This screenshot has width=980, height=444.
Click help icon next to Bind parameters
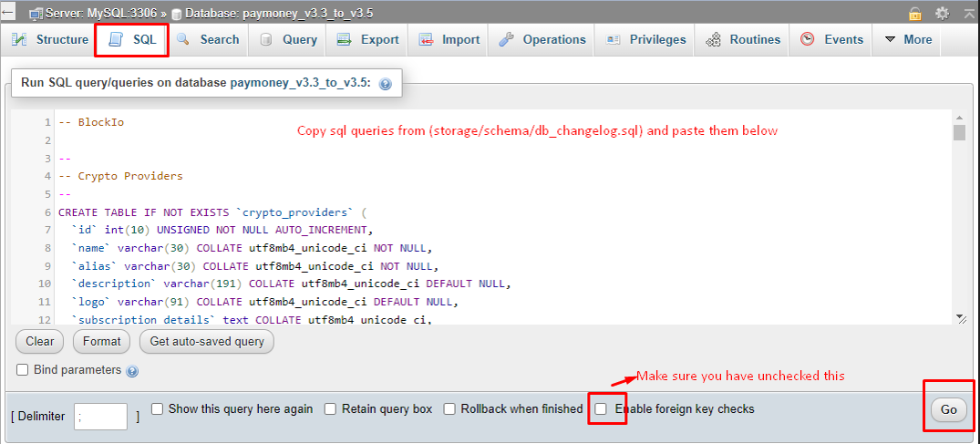[x=132, y=371]
